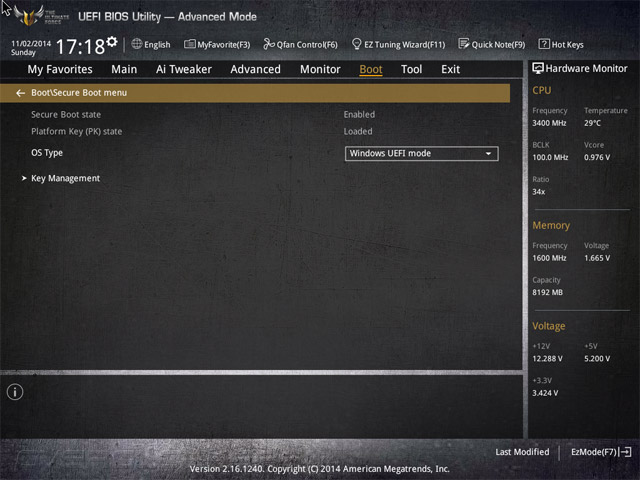Viewport: 640px width, 480px height.
Task: Click the Version 2.16.1240 copyright text
Action: click(x=320, y=469)
